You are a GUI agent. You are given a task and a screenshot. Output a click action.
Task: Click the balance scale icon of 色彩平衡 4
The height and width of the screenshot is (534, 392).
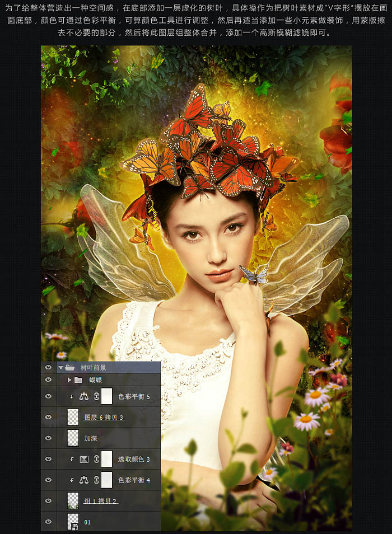coord(84,480)
